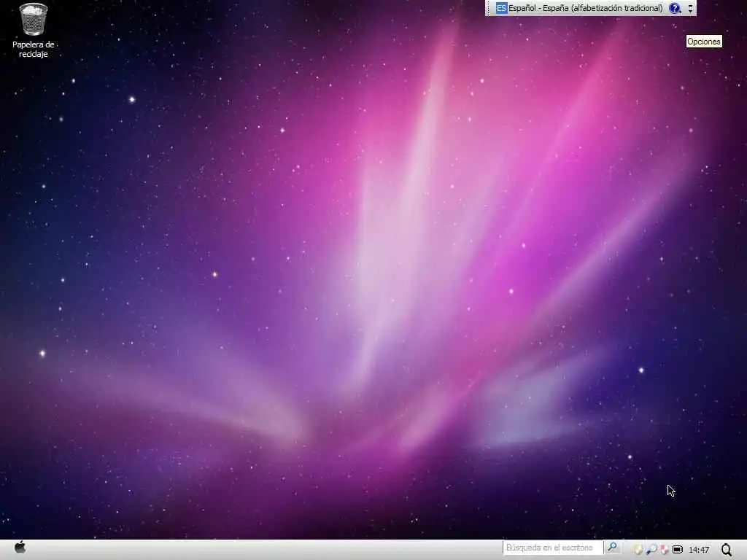Image resolution: width=747 pixels, height=560 pixels.
Task: Click the Español - España input language label
Action: (x=586, y=8)
